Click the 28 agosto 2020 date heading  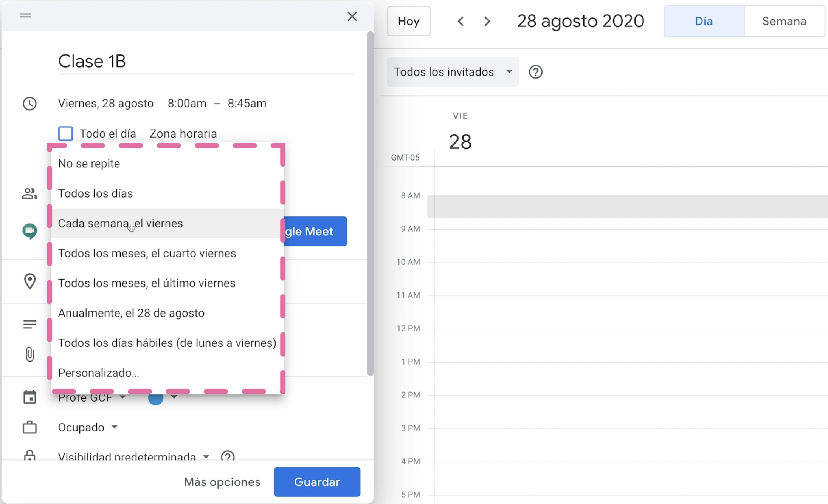[x=581, y=21]
